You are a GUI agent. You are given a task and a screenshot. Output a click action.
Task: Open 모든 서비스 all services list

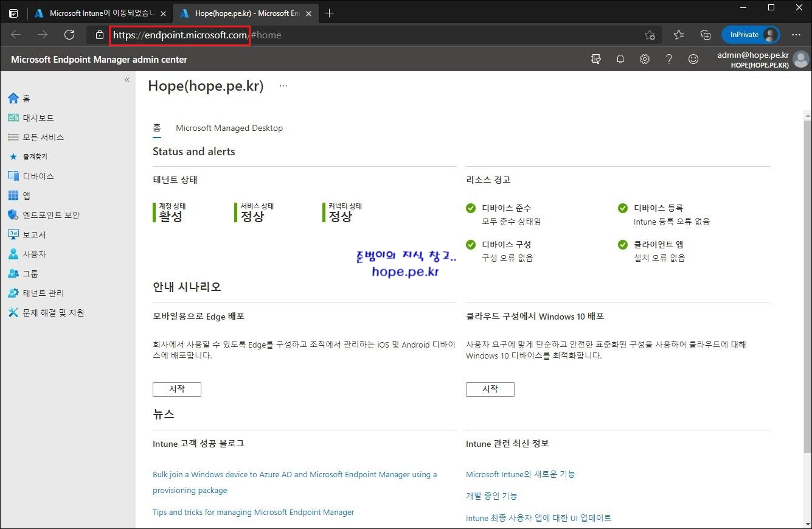[36, 138]
